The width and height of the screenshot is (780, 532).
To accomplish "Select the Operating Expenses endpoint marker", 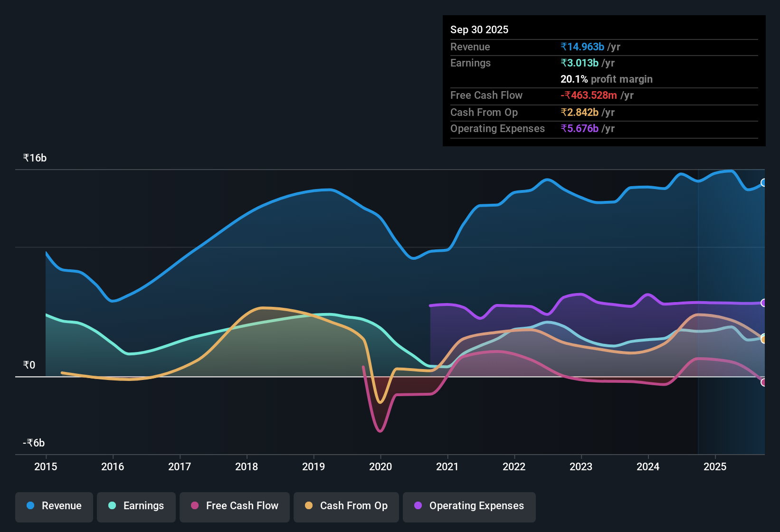I will [x=764, y=302].
